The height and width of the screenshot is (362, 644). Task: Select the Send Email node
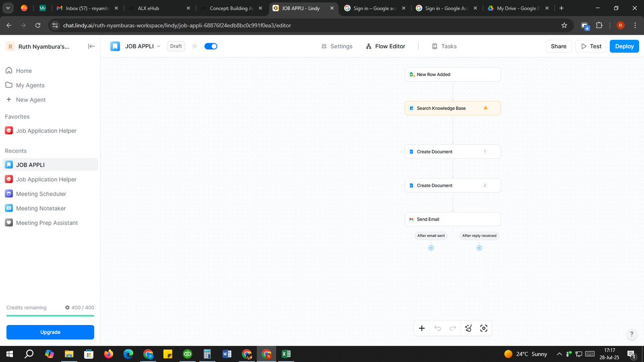pyautogui.click(x=452, y=219)
